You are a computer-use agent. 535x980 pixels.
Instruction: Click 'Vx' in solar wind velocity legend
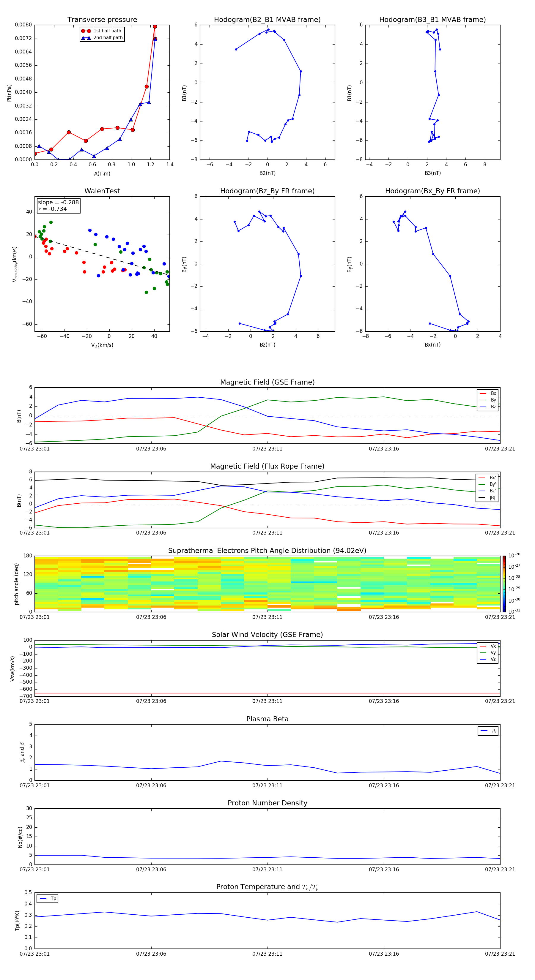[x=488, y=646]
